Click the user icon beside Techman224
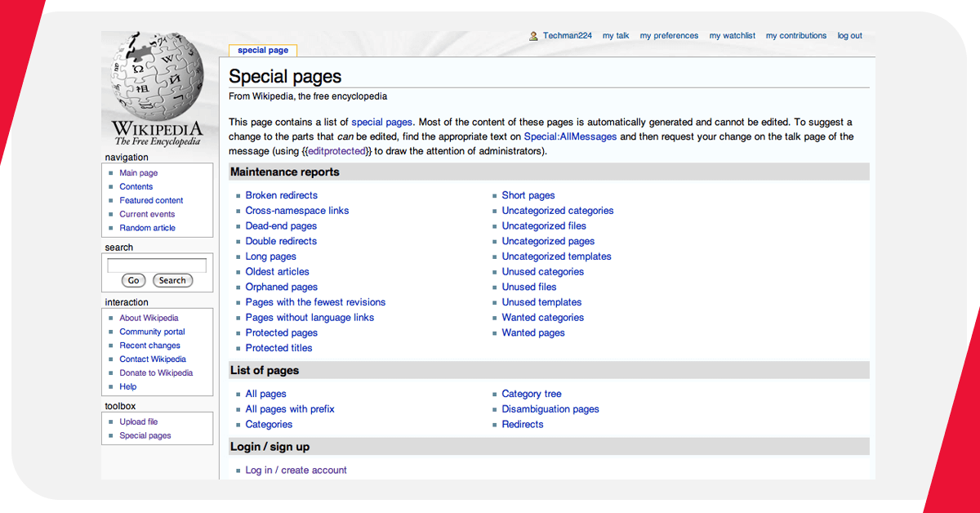980x513 pixels. (x=533, y=36)
